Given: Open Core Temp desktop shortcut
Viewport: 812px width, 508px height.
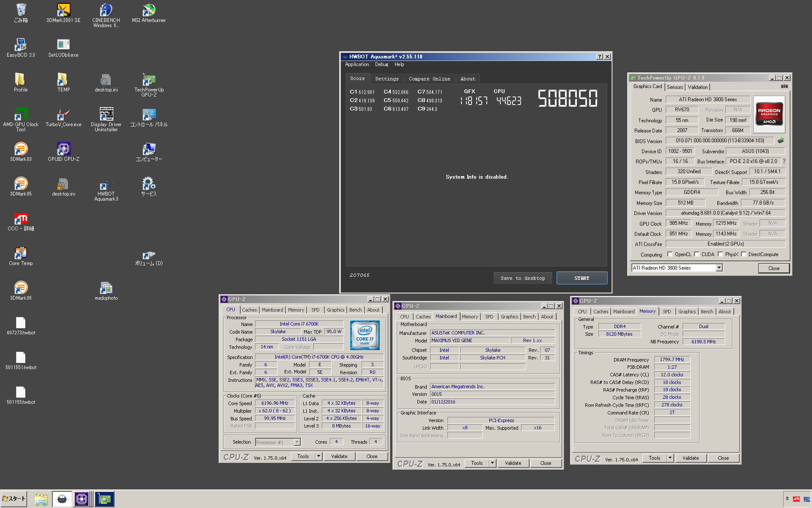Looking at the screenshot, I should [x=21, y=256].
